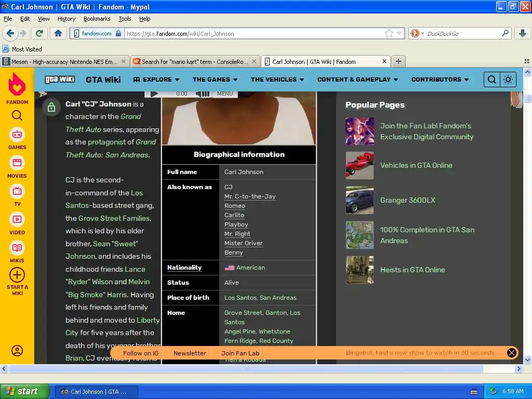Image resolution: width=532 pixels, height=399 pixels.
Task: Open the Grove Street Families link
Action: click(x=114, y=218)
